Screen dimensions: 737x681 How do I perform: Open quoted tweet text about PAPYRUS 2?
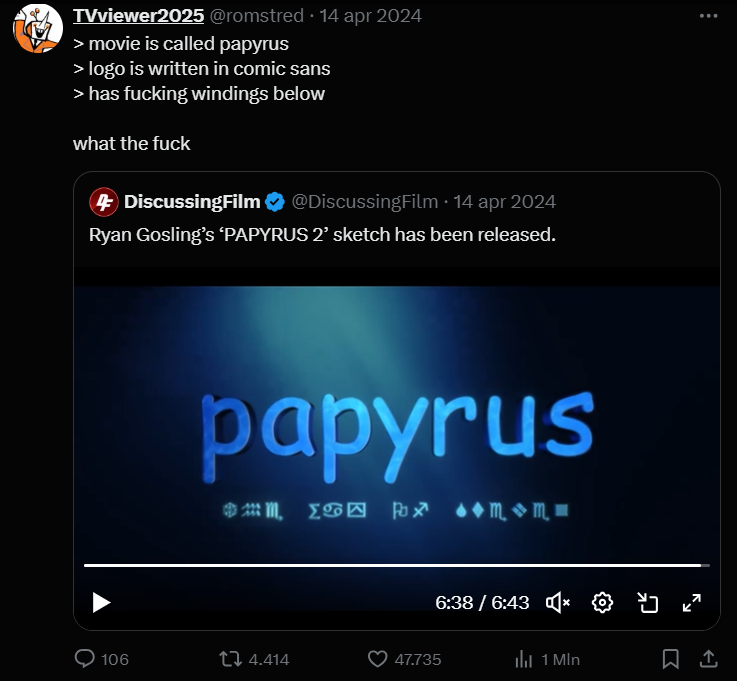point(322,235)
